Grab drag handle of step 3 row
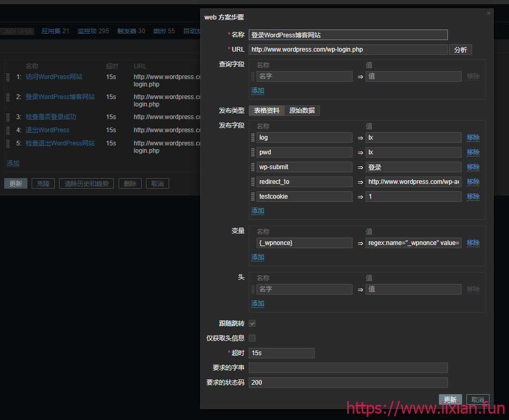 point(8,117)
